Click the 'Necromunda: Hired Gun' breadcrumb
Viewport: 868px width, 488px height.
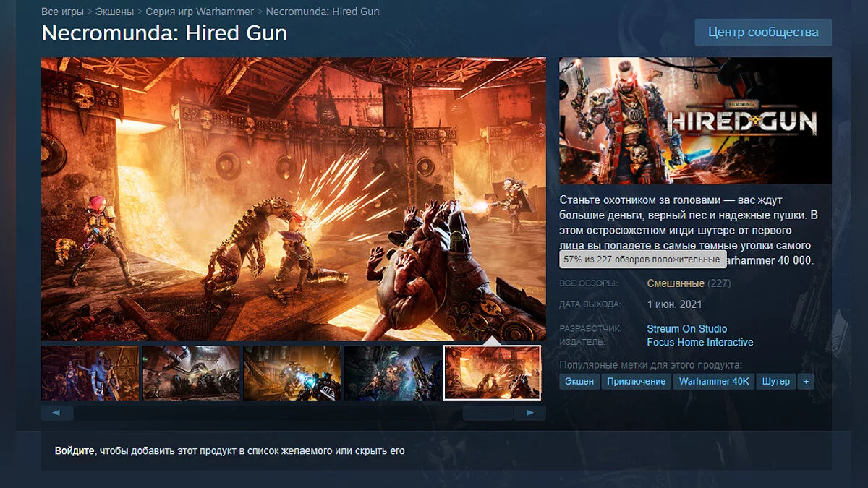323,12
